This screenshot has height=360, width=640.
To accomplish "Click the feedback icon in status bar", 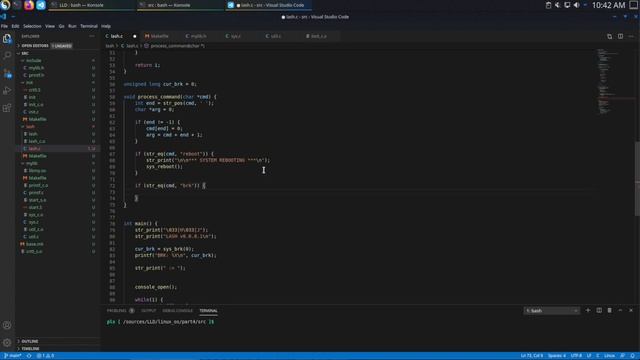I will coord(622,356).
